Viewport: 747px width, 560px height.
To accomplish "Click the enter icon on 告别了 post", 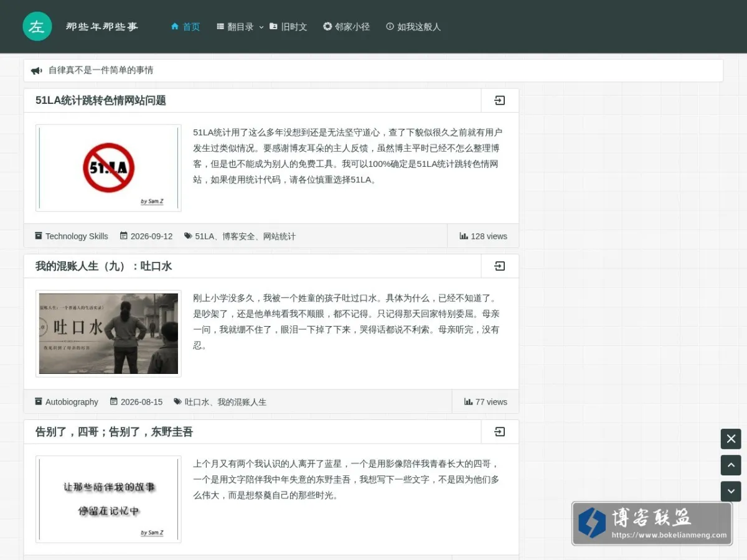I will [499, 432].
